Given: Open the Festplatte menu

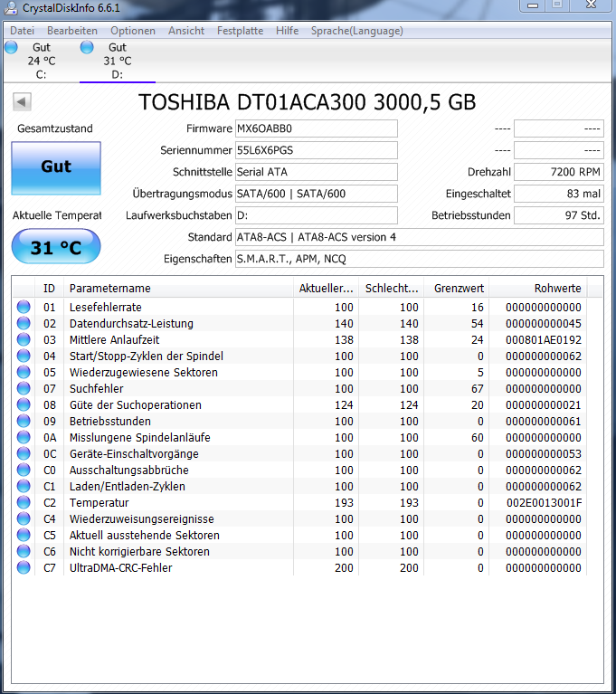Looking at the screenshot, I should tap(241, 31).
